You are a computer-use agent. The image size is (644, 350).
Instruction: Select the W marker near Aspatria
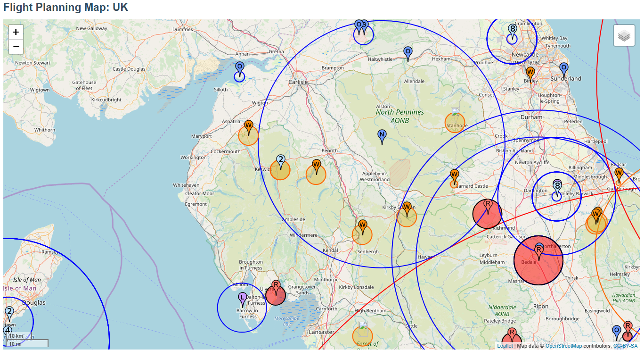click(x=249, y=128)
